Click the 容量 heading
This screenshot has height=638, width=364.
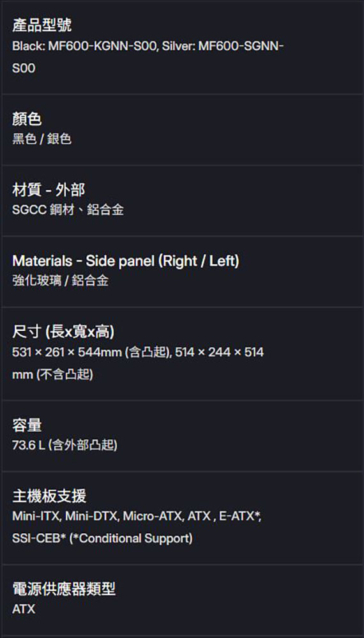pyautogui.click(x=27, y=425)
